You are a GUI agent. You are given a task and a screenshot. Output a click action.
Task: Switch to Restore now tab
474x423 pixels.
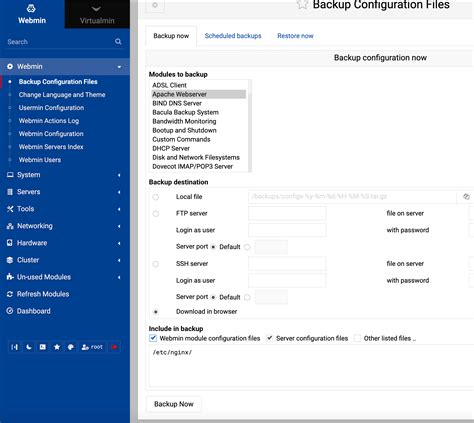click(295, 36)
